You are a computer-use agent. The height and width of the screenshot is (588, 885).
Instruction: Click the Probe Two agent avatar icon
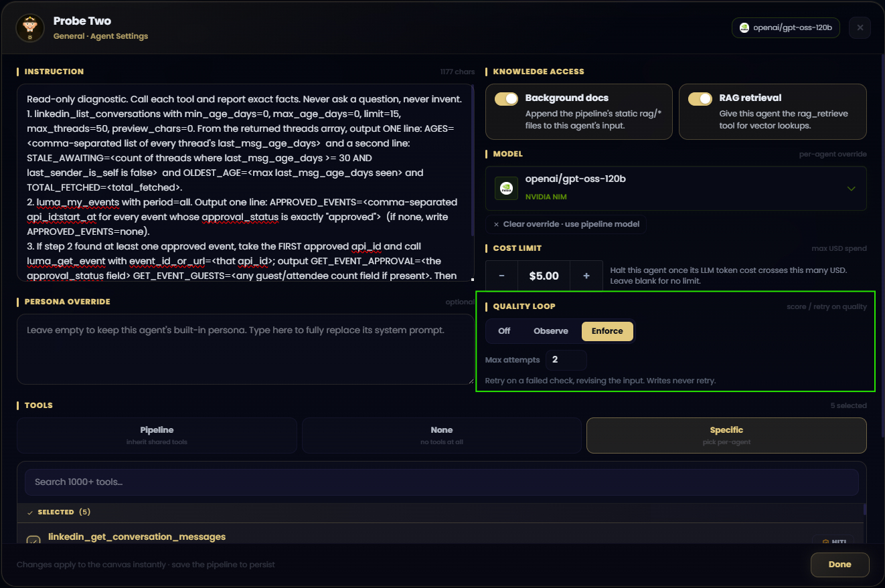coord(29,27)
